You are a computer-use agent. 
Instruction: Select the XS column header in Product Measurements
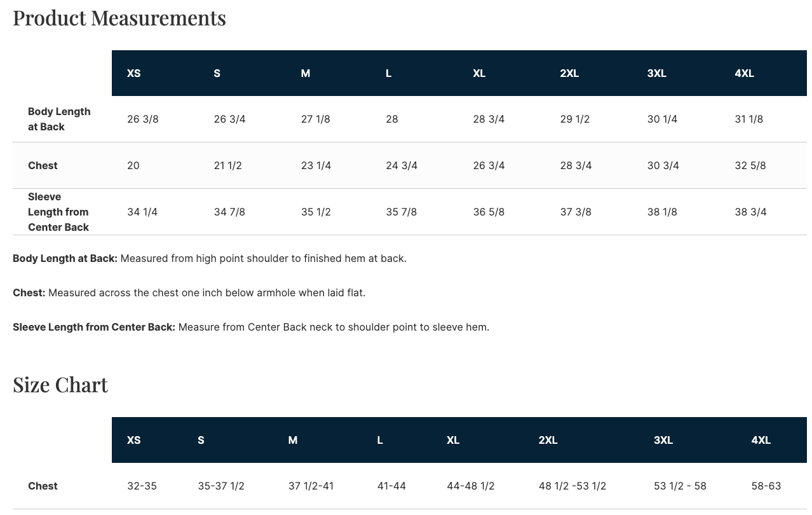(133, 73)
